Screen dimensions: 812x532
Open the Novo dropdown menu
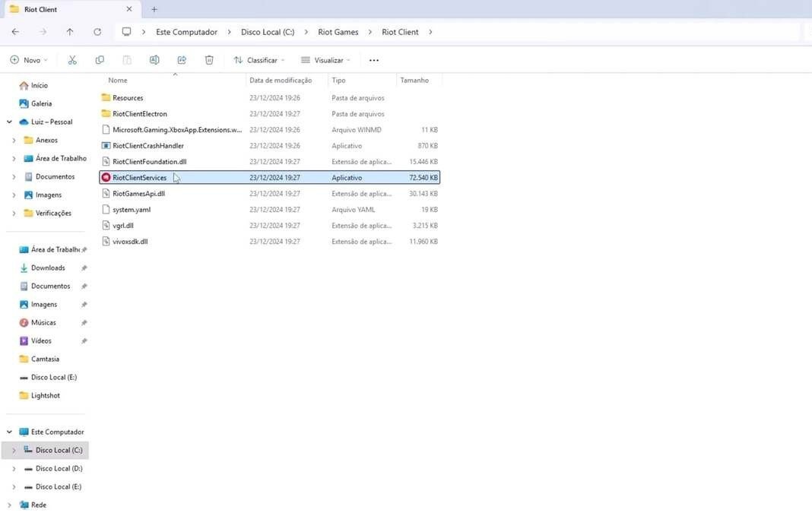click(x=29, y=60)
